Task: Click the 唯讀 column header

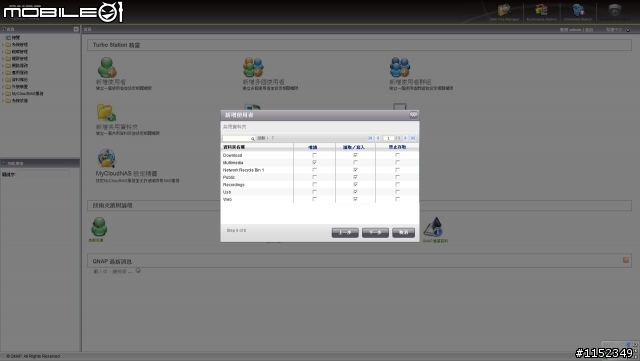Action: point(313,147)
